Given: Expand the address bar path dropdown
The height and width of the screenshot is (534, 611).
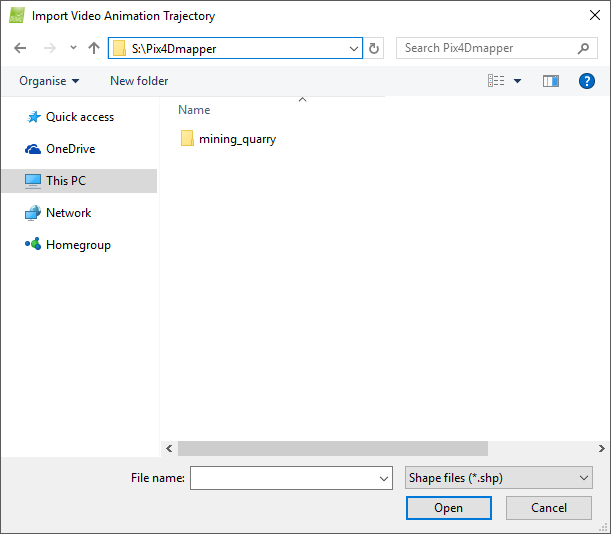Looking at the screenshot, I should [x=354, y=48].
